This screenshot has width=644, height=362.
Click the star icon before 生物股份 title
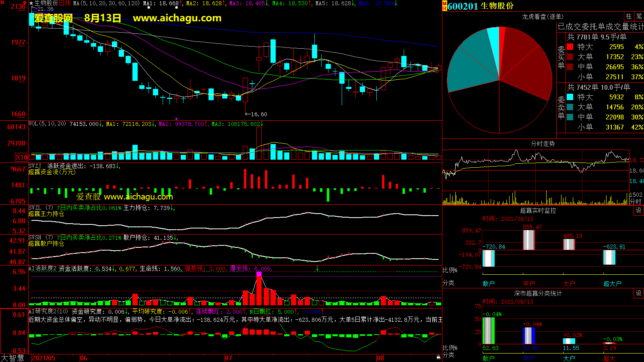point(31,3)
